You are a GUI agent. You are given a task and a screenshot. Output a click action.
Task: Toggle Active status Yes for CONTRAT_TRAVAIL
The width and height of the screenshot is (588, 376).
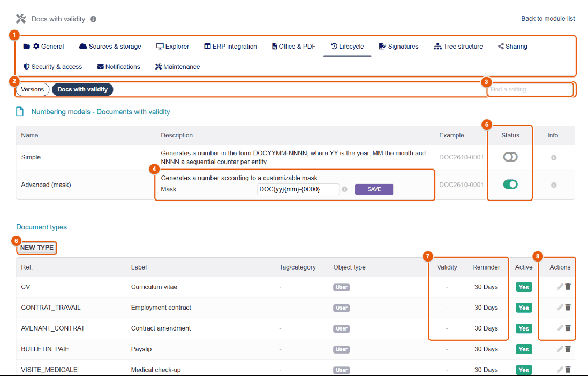(524, 308)
